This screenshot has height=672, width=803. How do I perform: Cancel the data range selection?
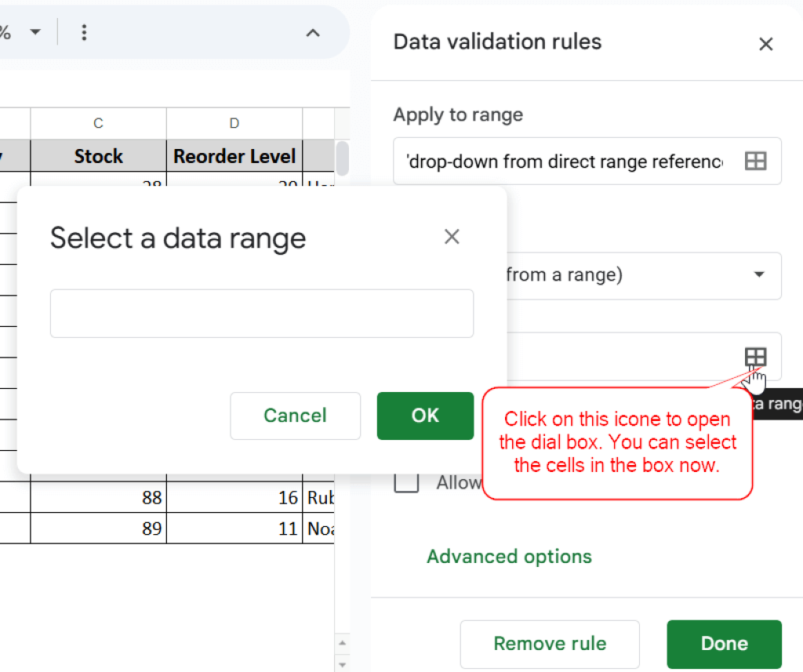(x=295, y=416)
